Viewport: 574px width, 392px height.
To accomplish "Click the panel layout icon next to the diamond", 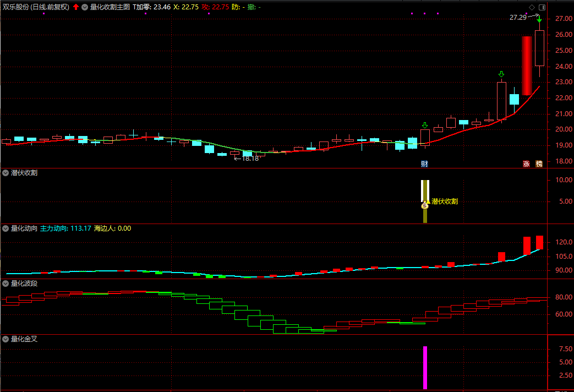I will tap(542, 7).
